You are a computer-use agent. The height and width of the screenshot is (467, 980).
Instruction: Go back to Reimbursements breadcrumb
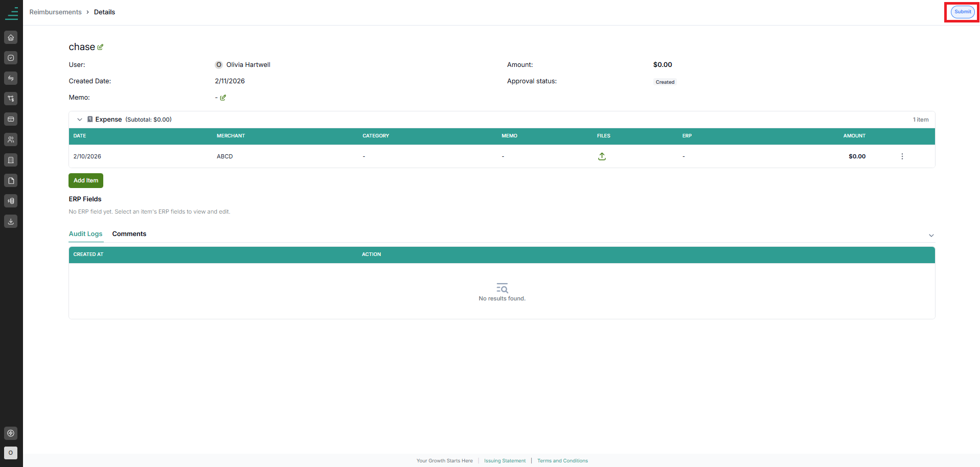tap(55, 12)
